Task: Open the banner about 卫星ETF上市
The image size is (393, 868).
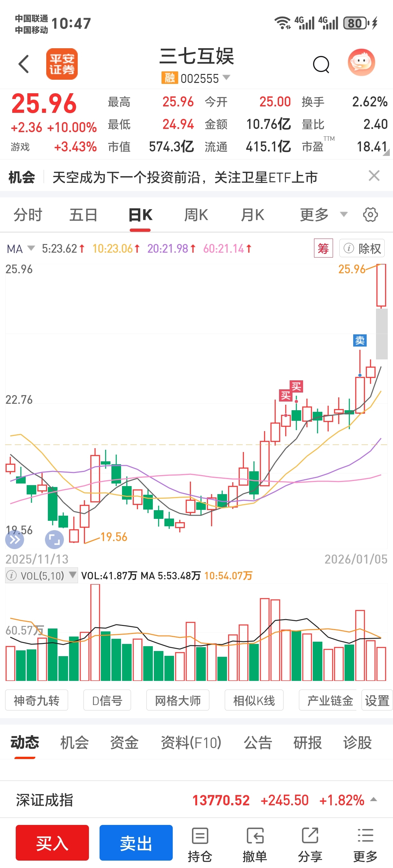Action: coord(185,177)
